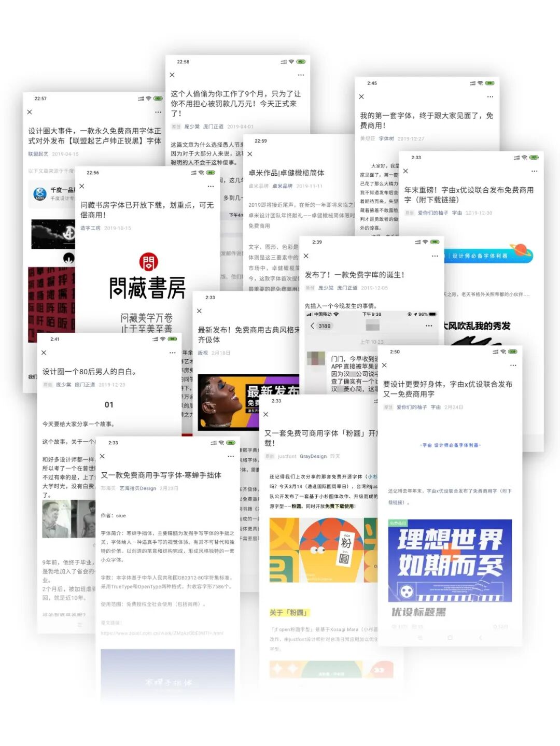Image resolution: width=560 pixels, height=746 pixels.
Task: Open the zcool.com.cn download URL
Action: [x=162, y=633]
